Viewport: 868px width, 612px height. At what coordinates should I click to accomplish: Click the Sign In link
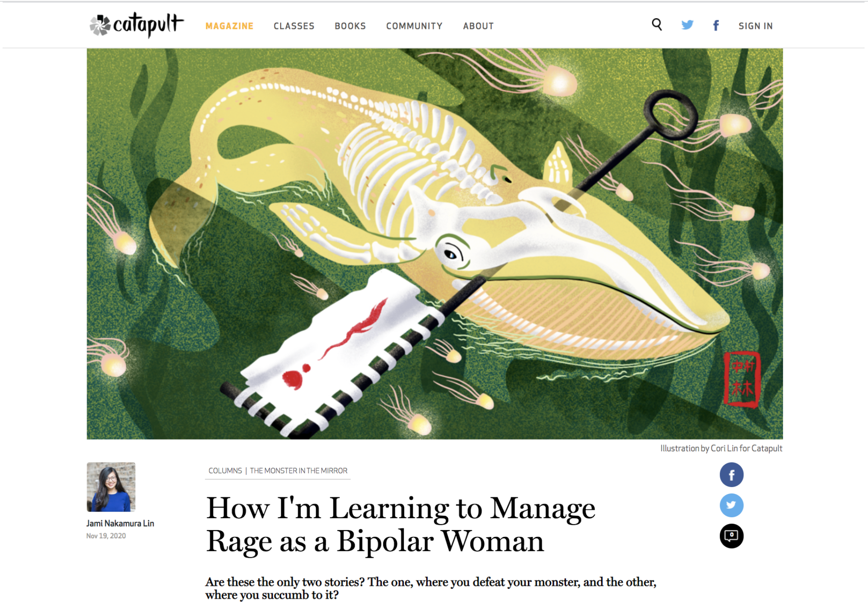(756, 26)
